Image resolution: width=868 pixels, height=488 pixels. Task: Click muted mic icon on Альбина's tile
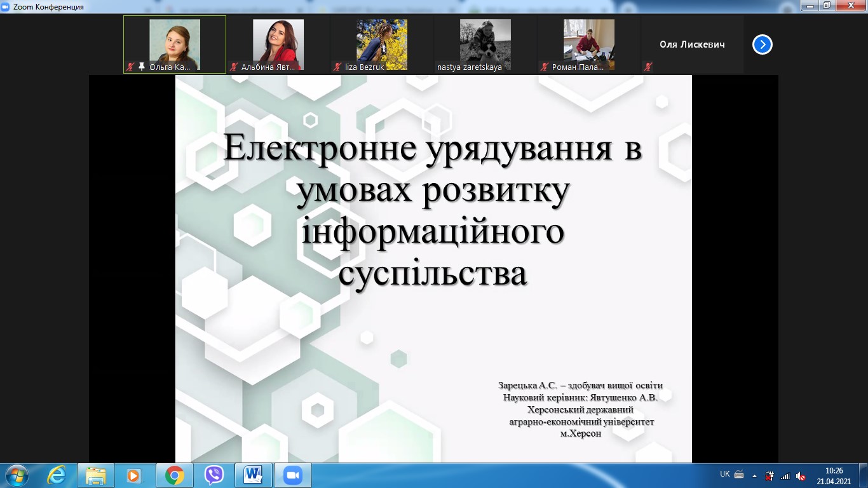(x=234, y=67)
